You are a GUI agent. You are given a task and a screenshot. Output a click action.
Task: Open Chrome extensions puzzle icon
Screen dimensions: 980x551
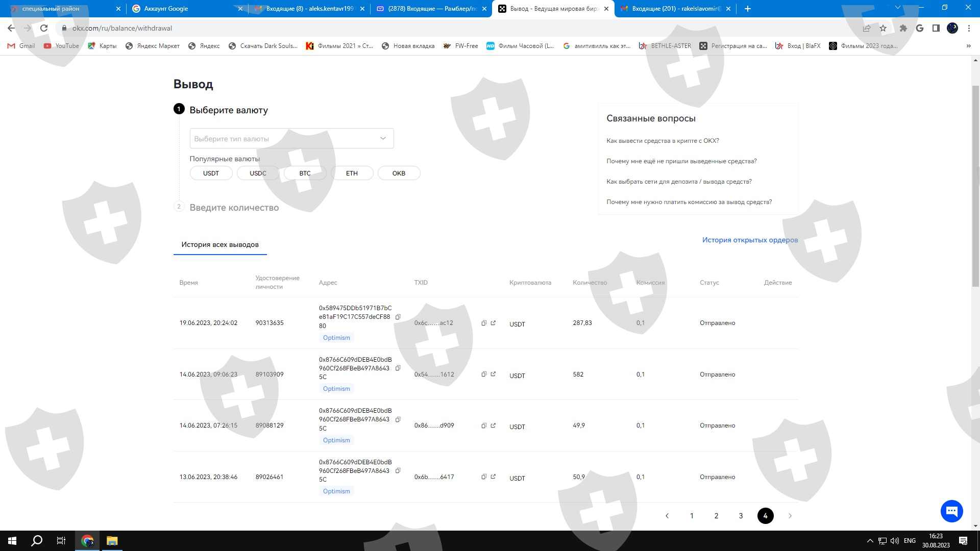(x=903, y=28)
